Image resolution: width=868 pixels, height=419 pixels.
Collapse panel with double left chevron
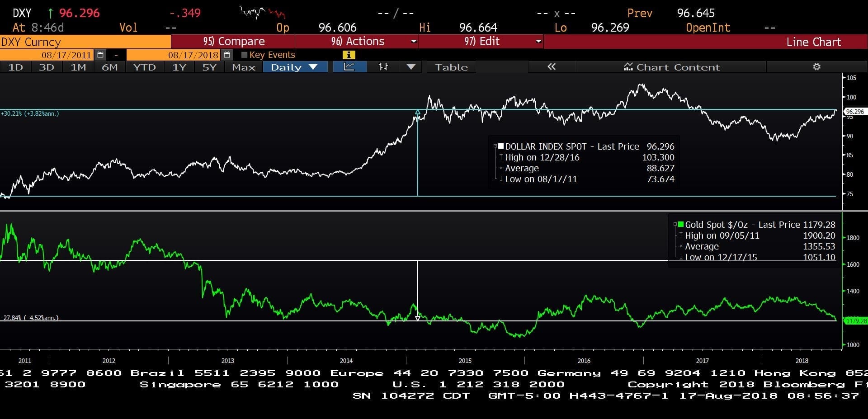[x=551, y=67]
